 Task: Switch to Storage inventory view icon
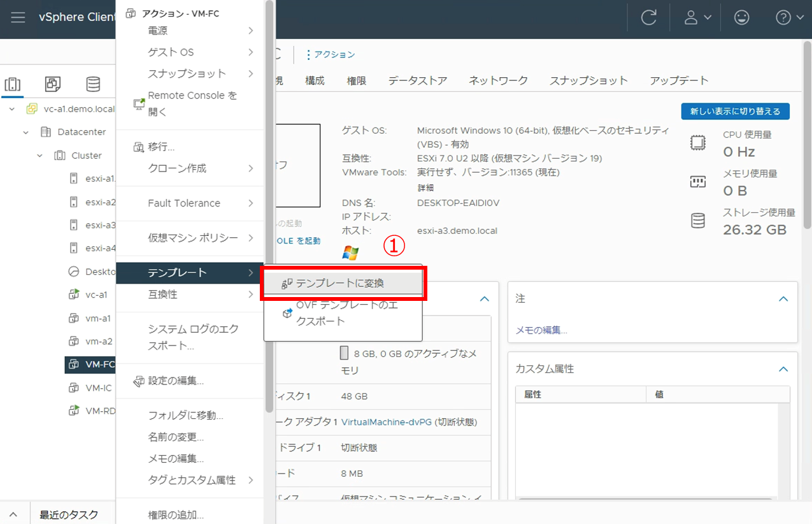pyautogui.click(x=93, y=84)
